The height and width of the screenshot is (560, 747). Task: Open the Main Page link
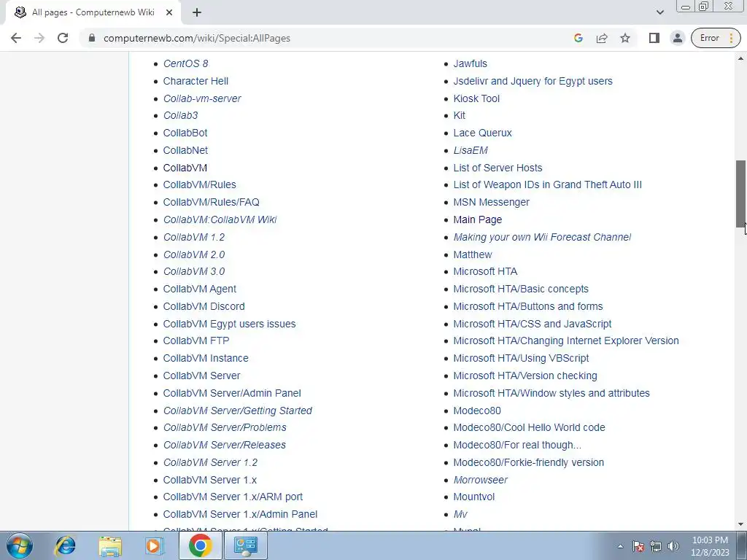(477, 219)
